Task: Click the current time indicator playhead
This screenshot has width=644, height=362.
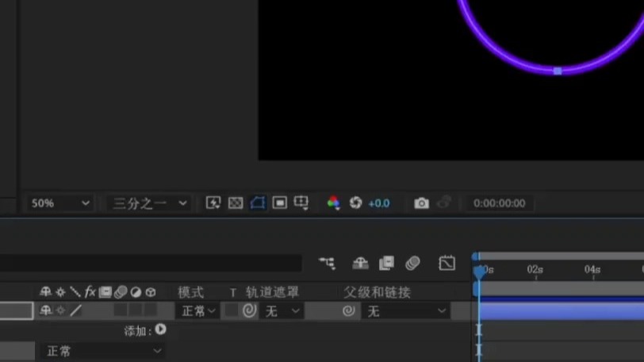Action: click(479, 271)
